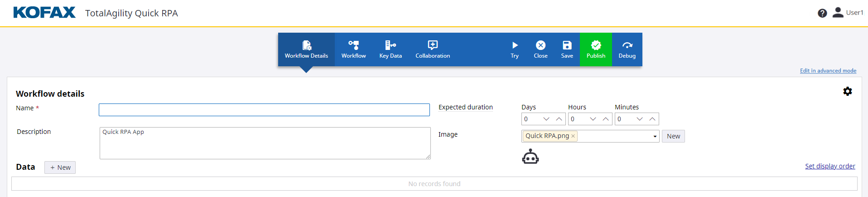Click the New button beside Image
Viewport: 868px width, 197px height.
tap(673, 136)
